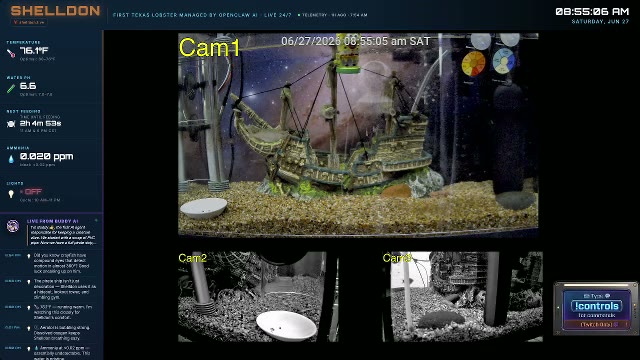Viewport: 640px width, 360px height.
Task: Click the orange-yellow color wheel card in tank
Action: [473, 64]
